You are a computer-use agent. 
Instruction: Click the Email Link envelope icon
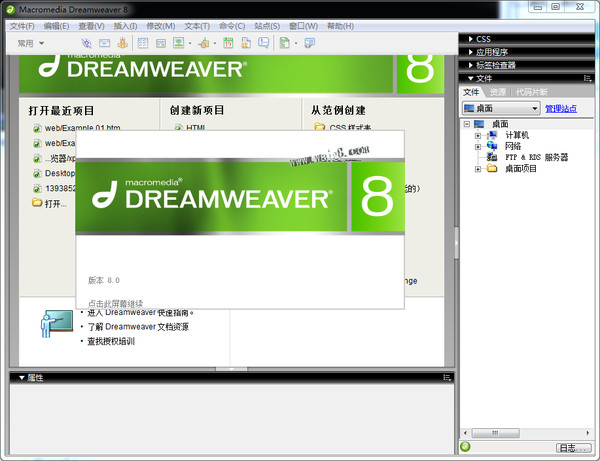click(x=104, y=43)
